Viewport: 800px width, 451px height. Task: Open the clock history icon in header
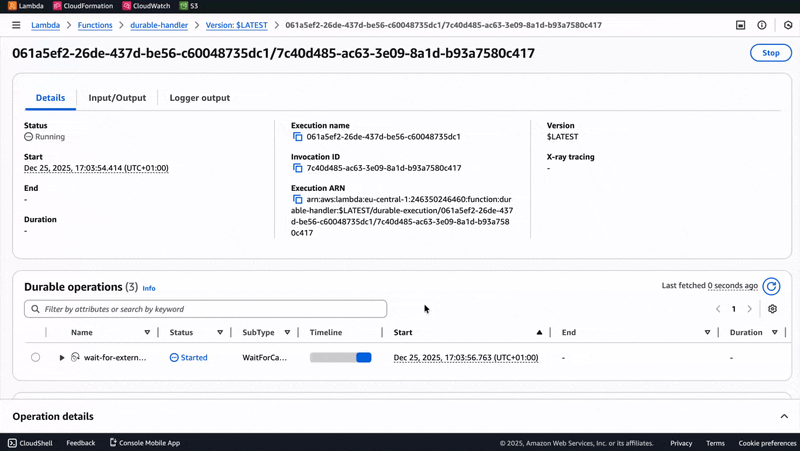788,25
